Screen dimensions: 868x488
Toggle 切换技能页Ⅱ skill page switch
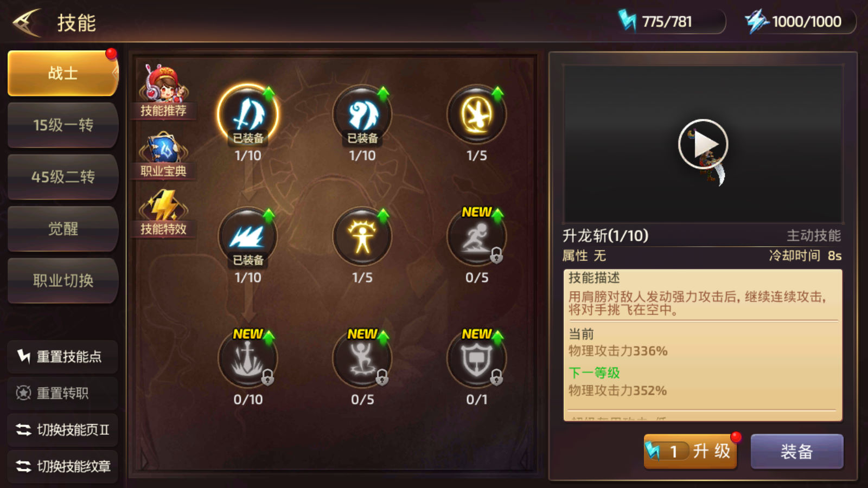63,430
